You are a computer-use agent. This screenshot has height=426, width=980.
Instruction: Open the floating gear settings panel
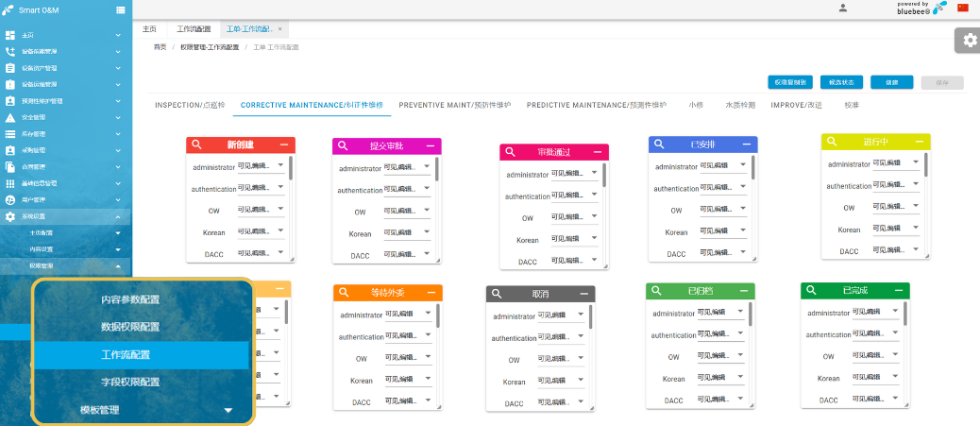[x=969, y=41]
